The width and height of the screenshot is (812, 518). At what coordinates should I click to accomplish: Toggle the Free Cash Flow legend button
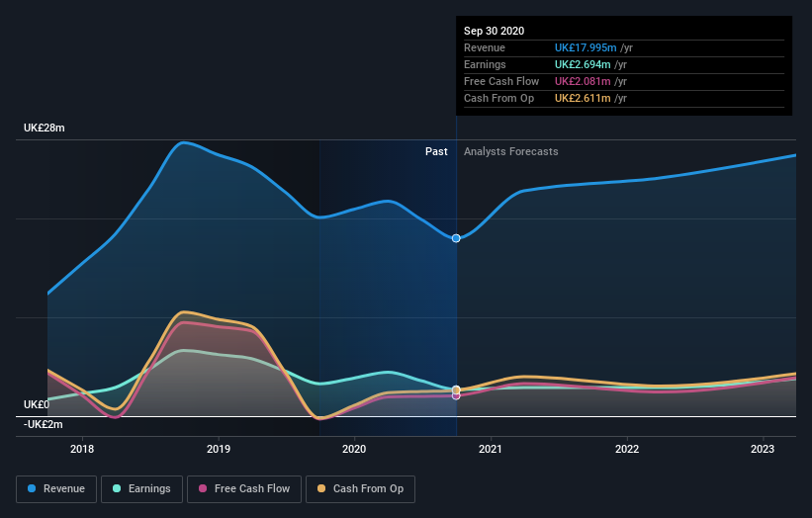pos(244,489)
